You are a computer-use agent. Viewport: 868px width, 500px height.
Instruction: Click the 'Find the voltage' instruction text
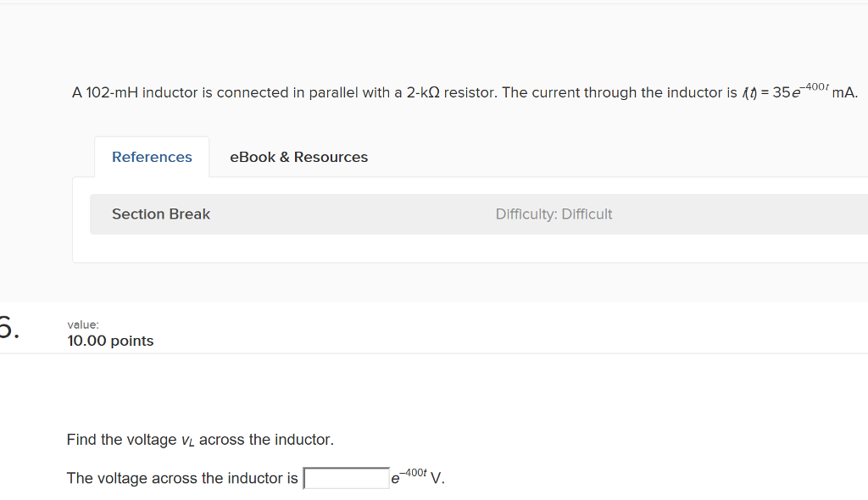tap(122, 440)
